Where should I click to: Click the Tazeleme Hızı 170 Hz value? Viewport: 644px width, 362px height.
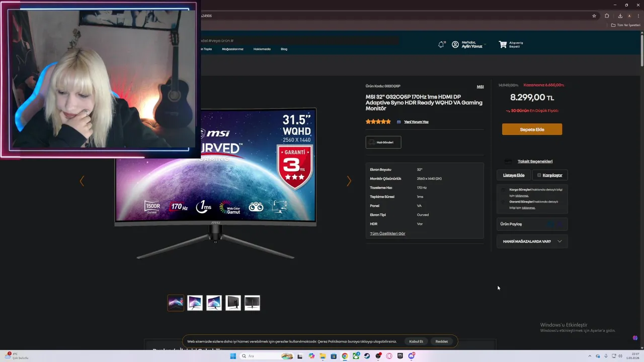[422, 188]
